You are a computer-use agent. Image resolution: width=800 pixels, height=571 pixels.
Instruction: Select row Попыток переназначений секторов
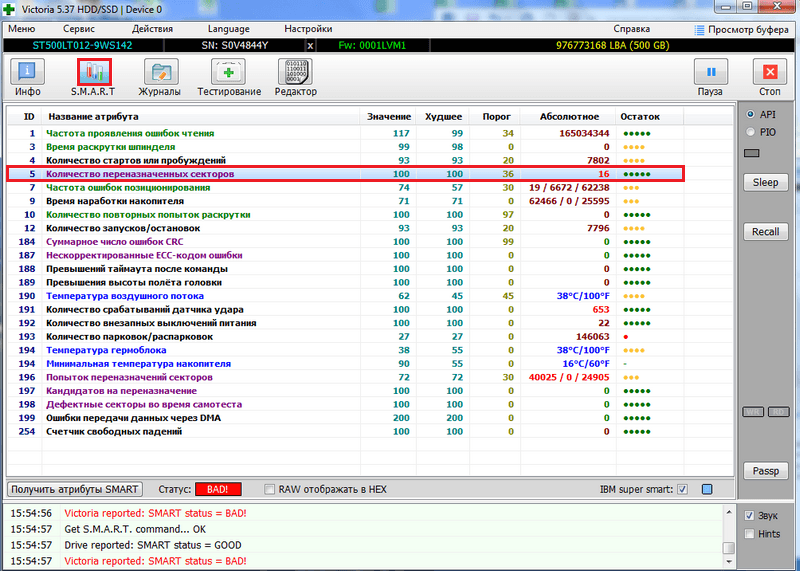tap(345, 378)
